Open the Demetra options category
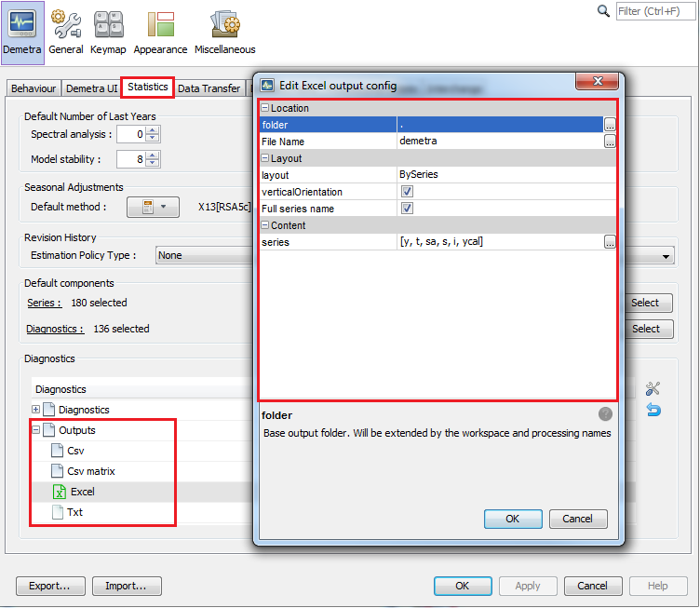This screenshot has width=700, height=608. (22, 33)
